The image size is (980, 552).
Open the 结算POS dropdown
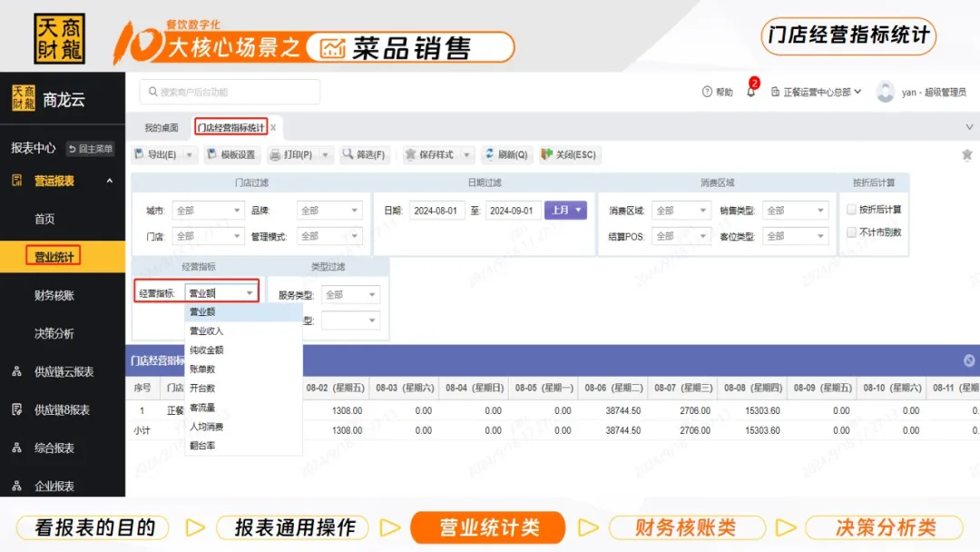(681, 236)
